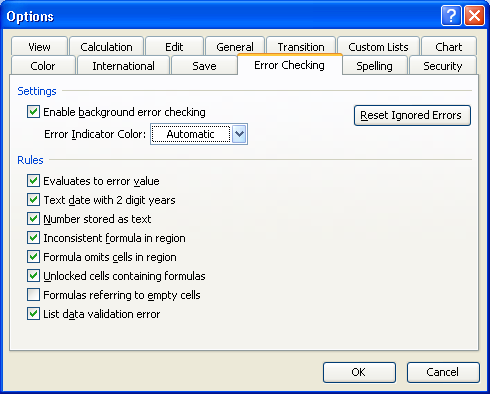Screen dimensions: 490x394
Task: Open Error Indicator Color dropdown arrow
Action: (x=239, y=134)
